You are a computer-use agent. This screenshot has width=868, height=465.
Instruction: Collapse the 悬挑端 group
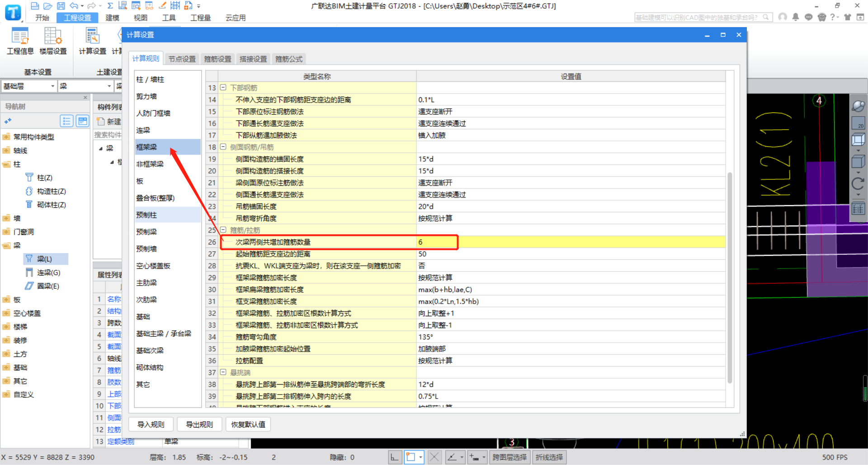coord(223,372)
